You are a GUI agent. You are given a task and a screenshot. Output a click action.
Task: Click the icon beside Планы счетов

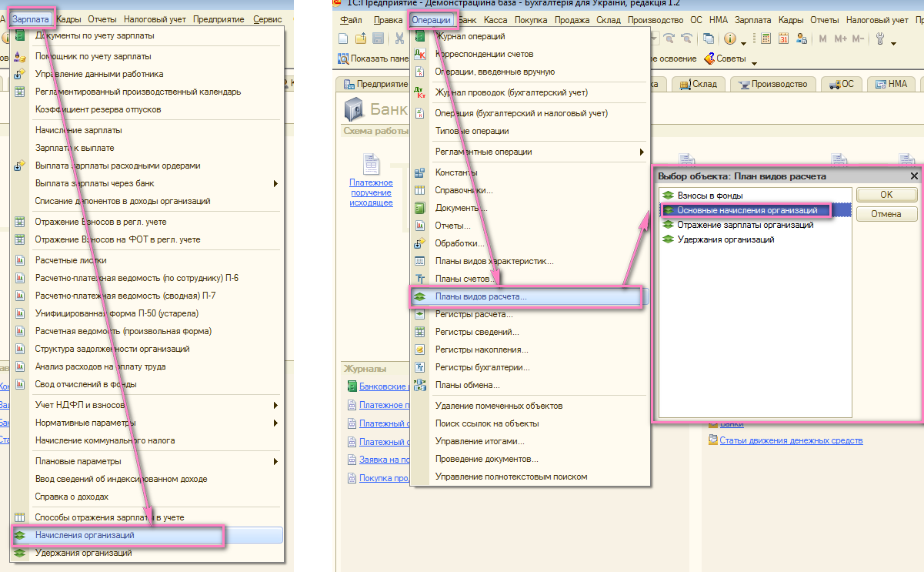[x=420, y=279]
